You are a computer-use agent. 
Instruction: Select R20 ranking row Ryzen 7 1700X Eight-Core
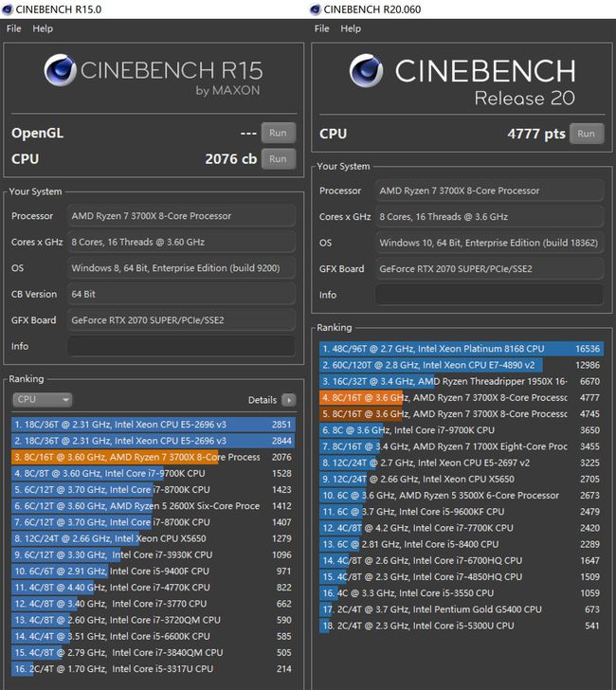coord(462,446)
